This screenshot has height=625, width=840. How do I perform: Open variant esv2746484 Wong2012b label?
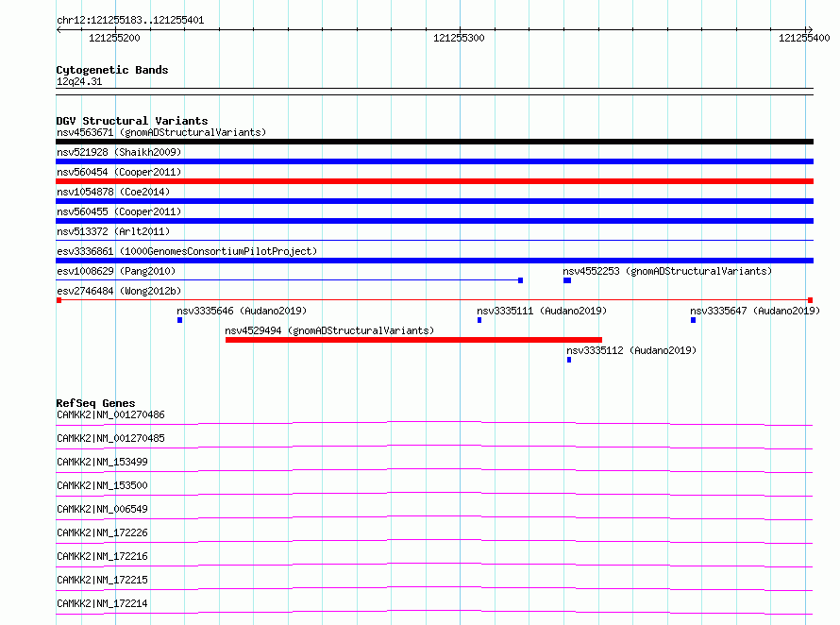pyautogui.click(x=119, y=291)
